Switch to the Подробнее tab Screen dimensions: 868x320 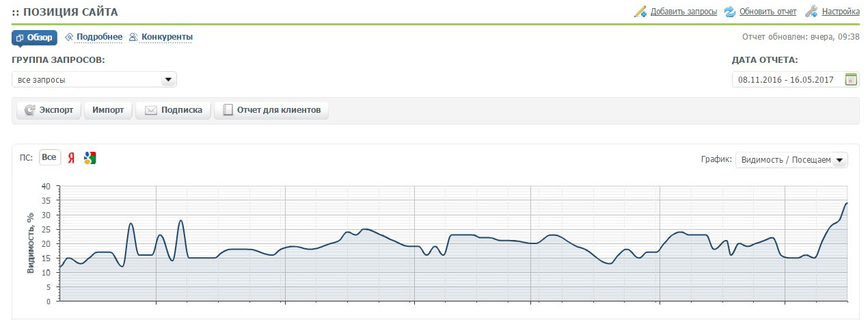[x=100, y=37]
